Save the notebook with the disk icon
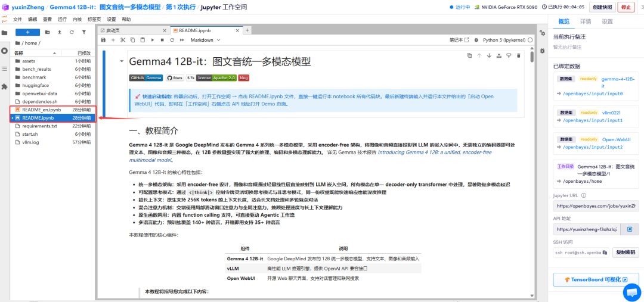The height and width of the screenshot is (302, 644). (x=103, y=40)
